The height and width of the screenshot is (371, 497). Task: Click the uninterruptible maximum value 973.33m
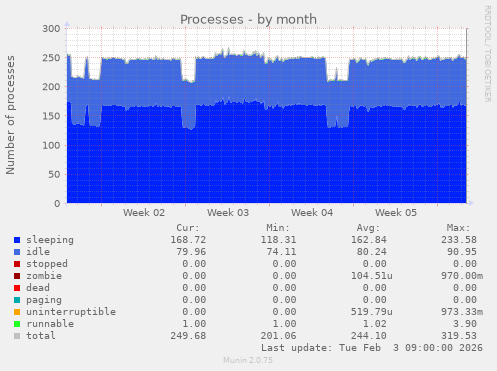462,312
